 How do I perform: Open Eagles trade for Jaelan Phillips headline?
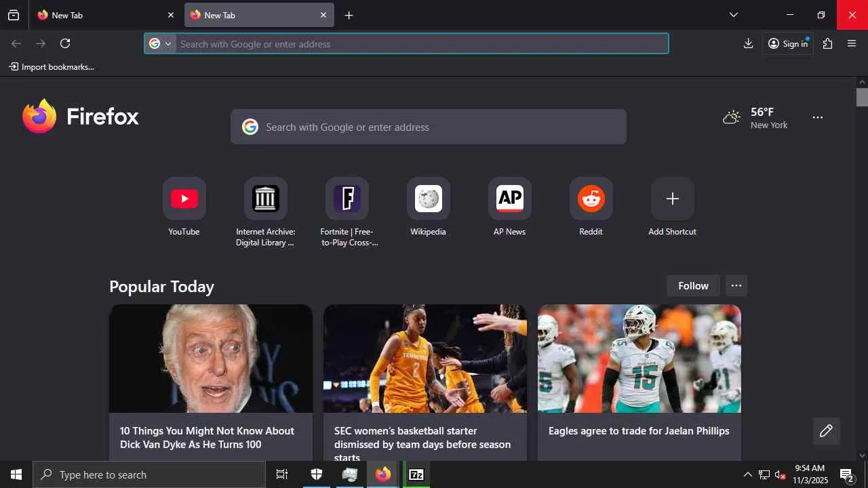(639, 431)
